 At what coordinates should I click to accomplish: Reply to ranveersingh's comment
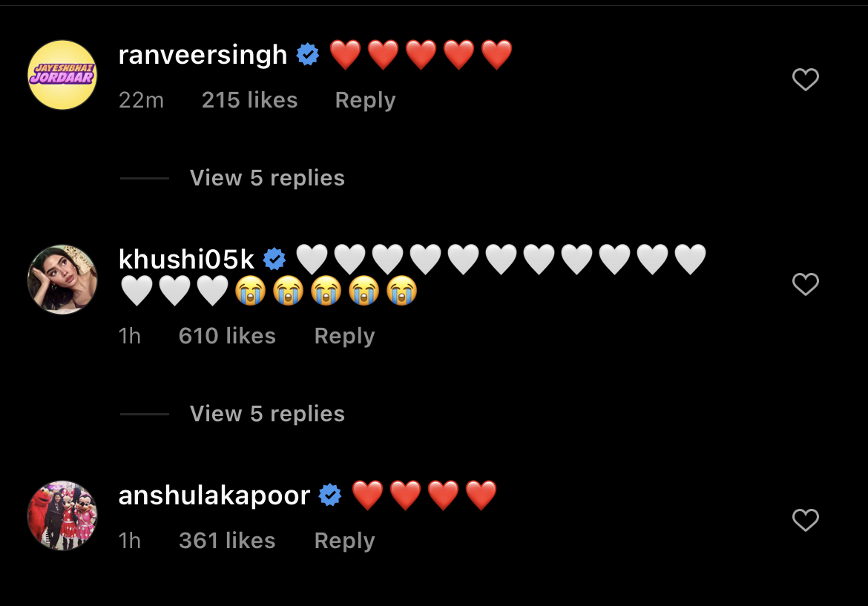(365, 100)
